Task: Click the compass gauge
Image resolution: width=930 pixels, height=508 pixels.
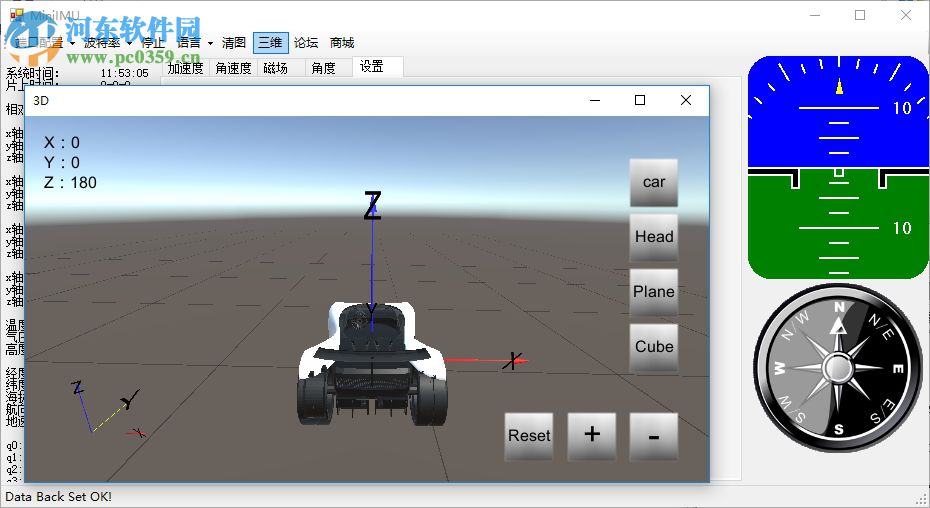Action: (x=838, y=368)
